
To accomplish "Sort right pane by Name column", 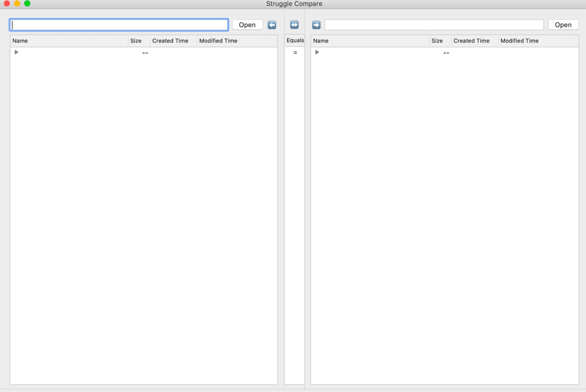I will 370,41.
